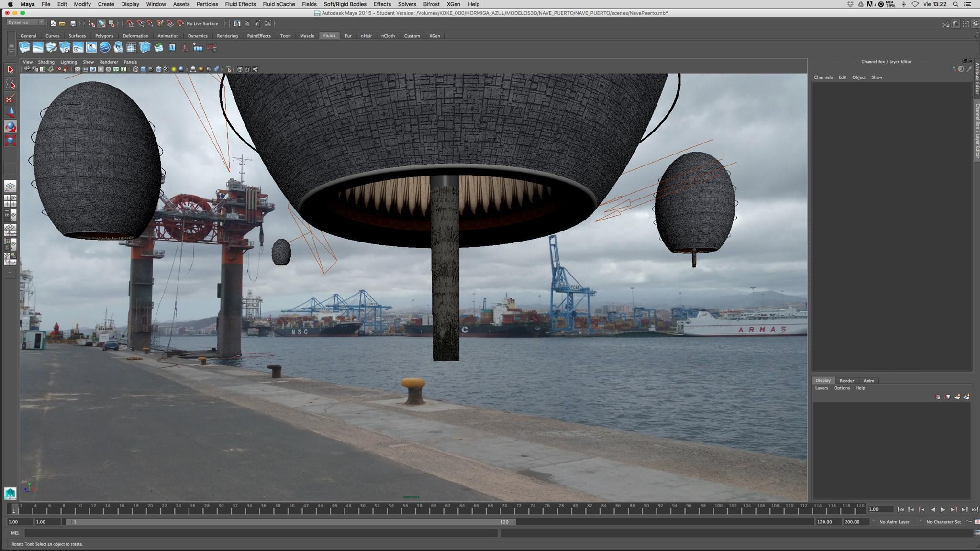Image resolution: width=980 pixels, height=551 pixels.
Task: Select the Scale tool
Action: [11, 141]
